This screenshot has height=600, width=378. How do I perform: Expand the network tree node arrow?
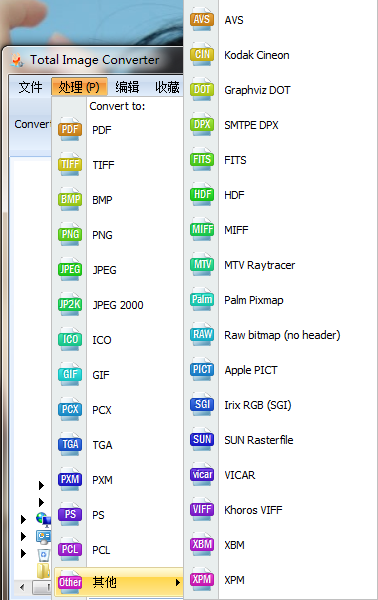(x=23, y=519)
